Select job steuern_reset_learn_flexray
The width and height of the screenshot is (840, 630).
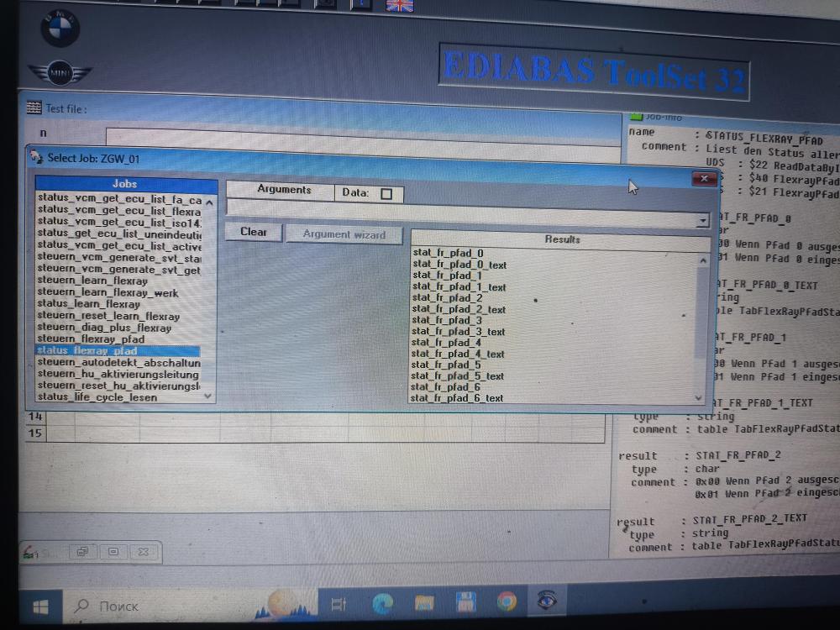point(108,316)
